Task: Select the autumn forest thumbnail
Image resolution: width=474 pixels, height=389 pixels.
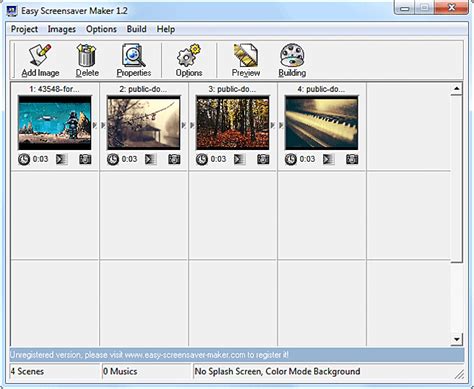Action: (x=232, y=123)
